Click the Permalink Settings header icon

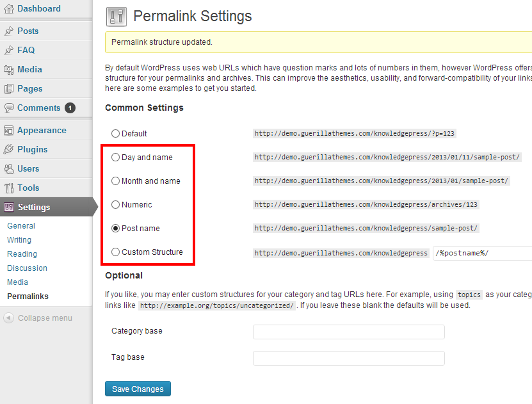116,15
